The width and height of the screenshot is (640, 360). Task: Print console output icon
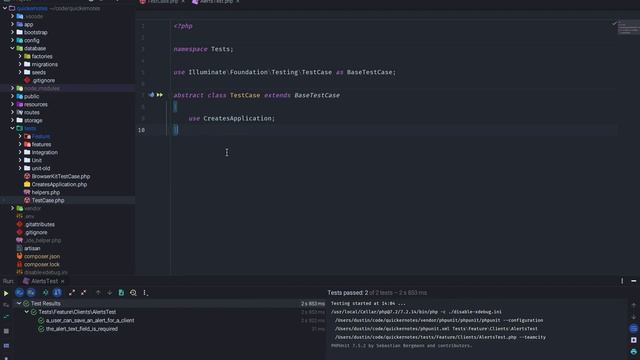pos(633,351)
